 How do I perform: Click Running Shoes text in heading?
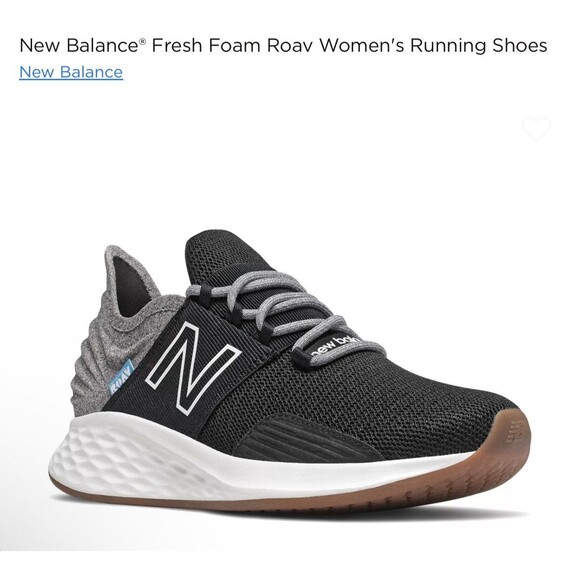pyautogui.click(x=478, y=46)
